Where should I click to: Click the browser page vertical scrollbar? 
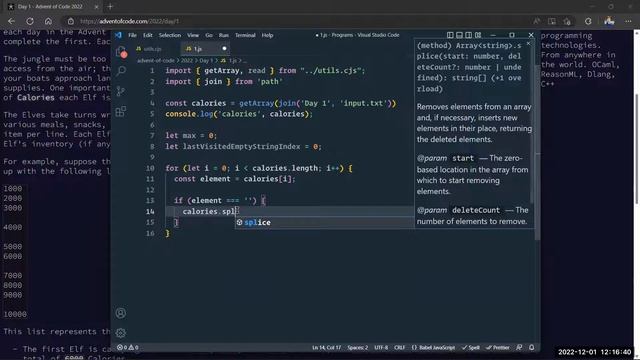point(637,149)
